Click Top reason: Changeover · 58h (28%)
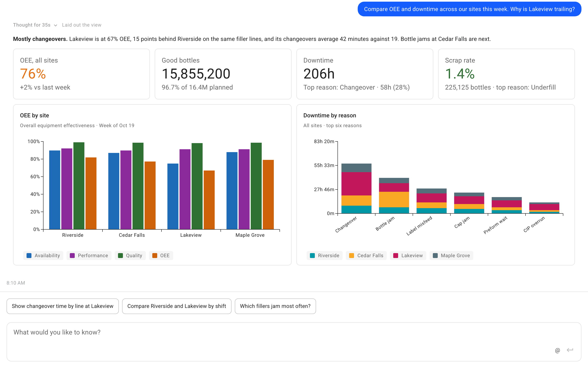This screenshot has height=368, width=588. (356, 87)
